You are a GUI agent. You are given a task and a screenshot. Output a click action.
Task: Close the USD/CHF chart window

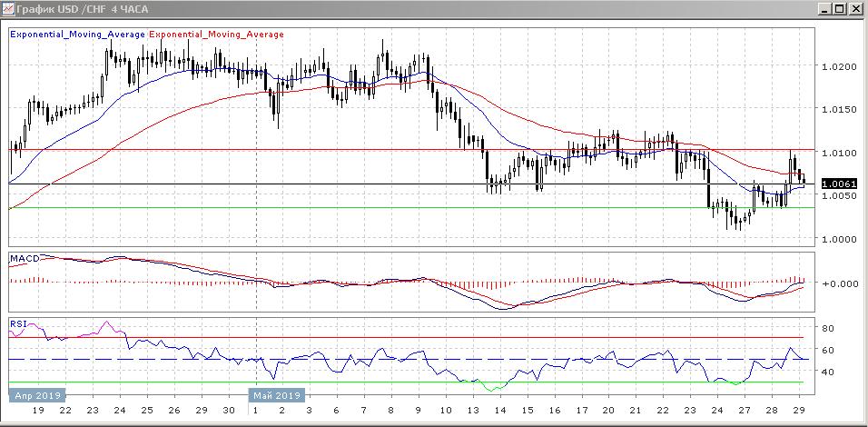tap(856, 9)
